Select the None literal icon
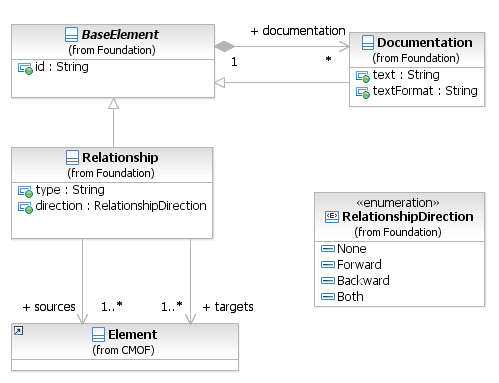The image size is (499, 383). (x=328, y=248)
